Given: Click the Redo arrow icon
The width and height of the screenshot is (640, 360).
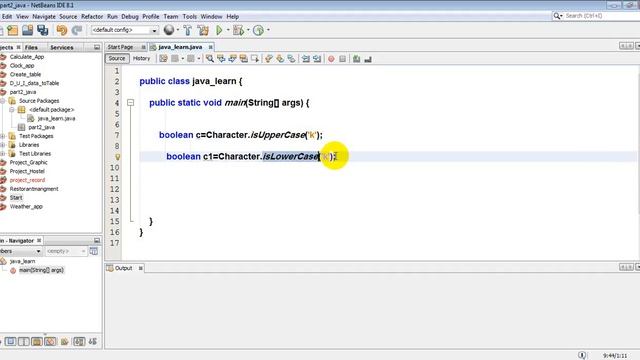Looking at the screenshot, I should 77,30.
